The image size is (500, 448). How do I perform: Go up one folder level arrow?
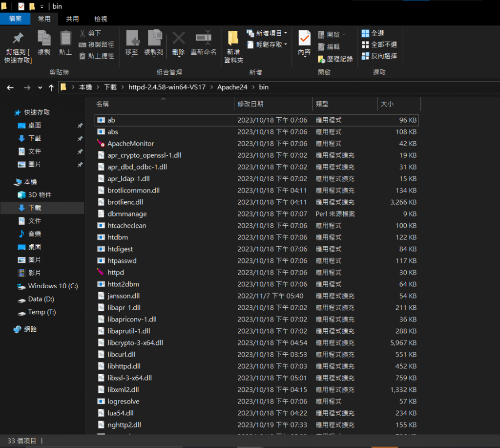[51, 87]
